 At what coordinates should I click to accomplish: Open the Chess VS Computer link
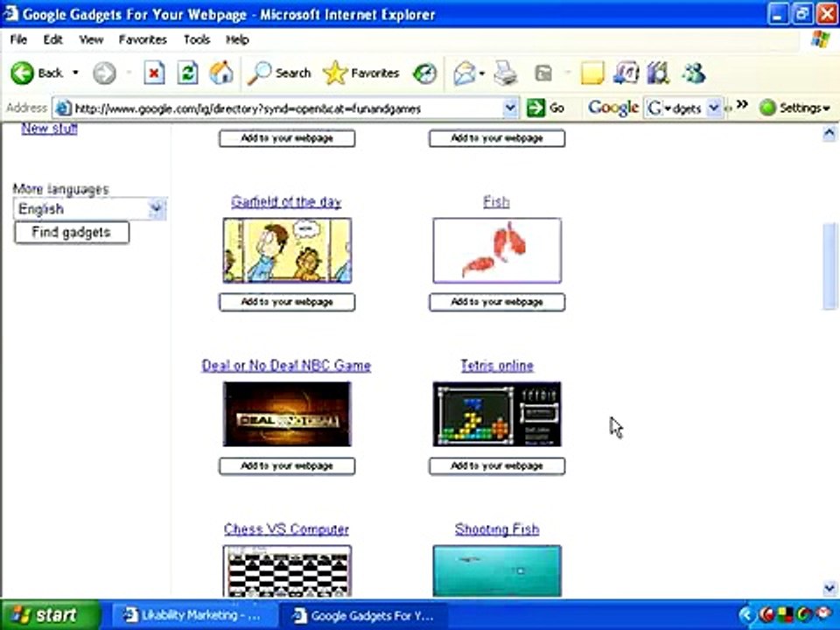pos(287,528)
